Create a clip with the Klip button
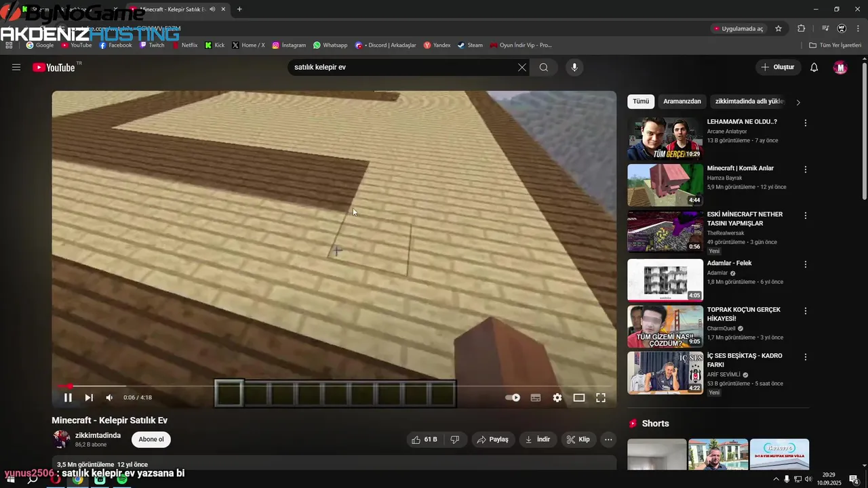This screenshot has width=868, height=488. tap(578, 439)
